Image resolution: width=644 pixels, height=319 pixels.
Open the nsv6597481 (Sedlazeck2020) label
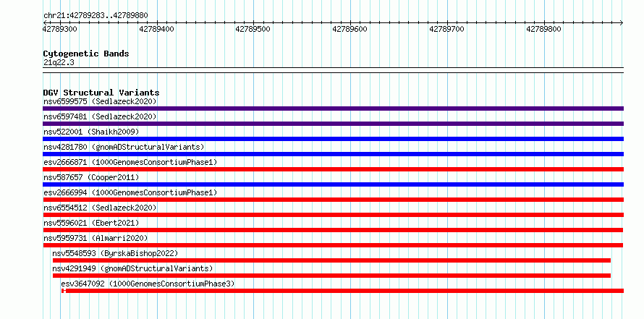point(100,116)
